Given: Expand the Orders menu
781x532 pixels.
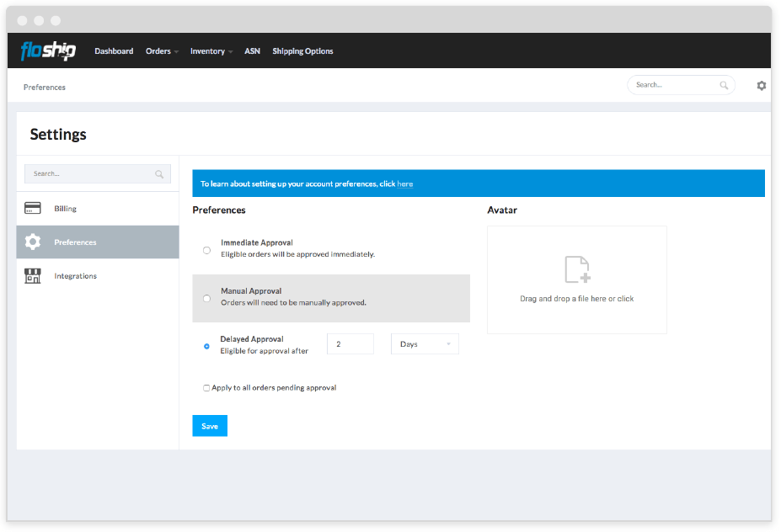Looking at the screenshot, I should coord(162,51).
